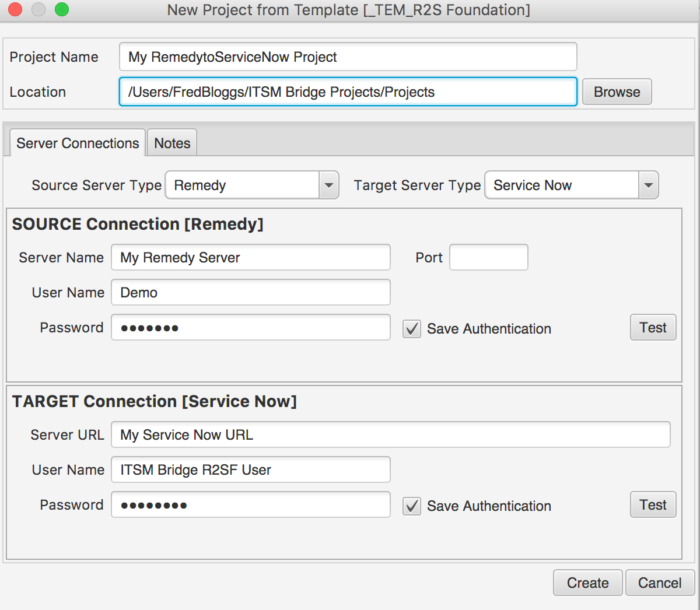700x610 pixels.
Task: Open the Notes tab
Action: click(172, 143)
